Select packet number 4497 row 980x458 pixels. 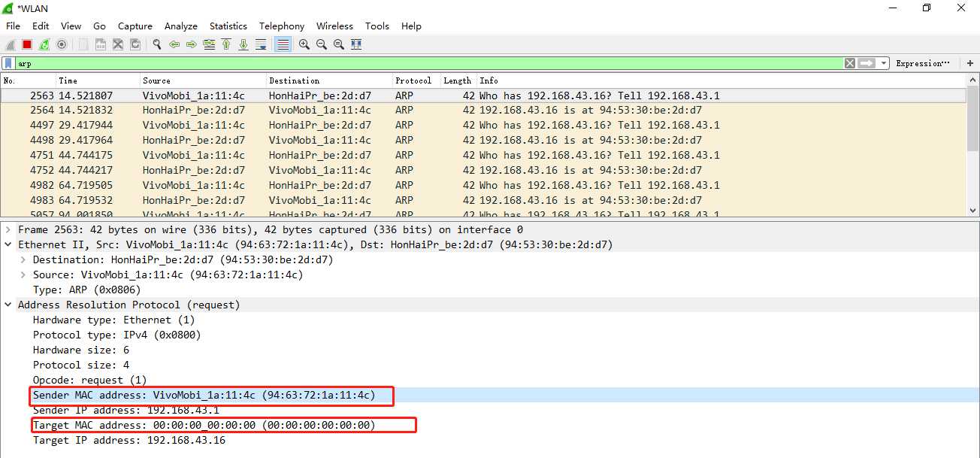(483, 125)
